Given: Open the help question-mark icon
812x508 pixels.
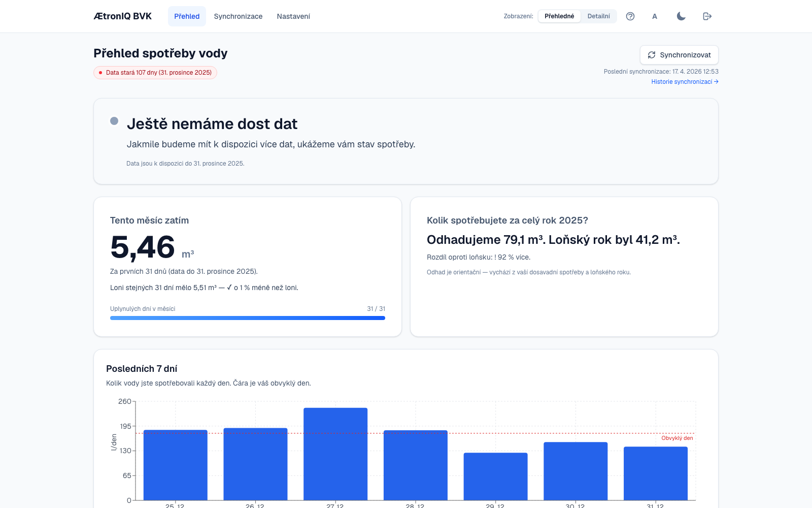Looking at the screenshot, I should 630,16.
